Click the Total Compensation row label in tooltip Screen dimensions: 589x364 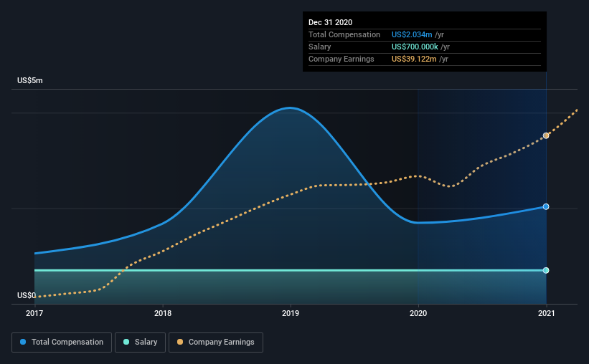pyautogui.click(x=344, y=34)
